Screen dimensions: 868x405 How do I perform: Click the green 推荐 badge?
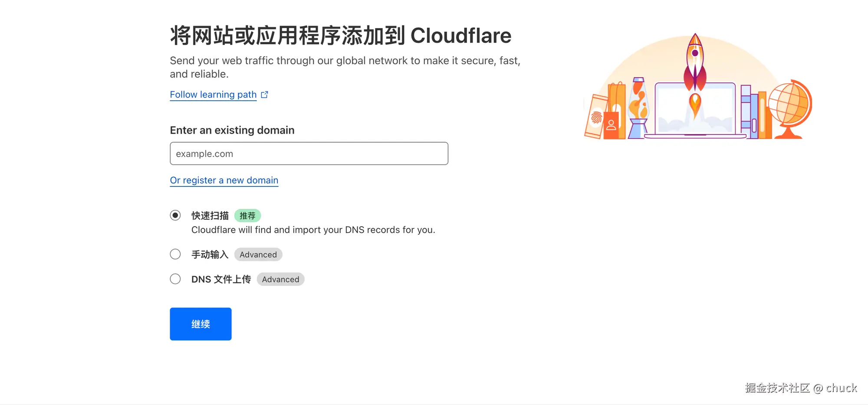coord(247,216)
